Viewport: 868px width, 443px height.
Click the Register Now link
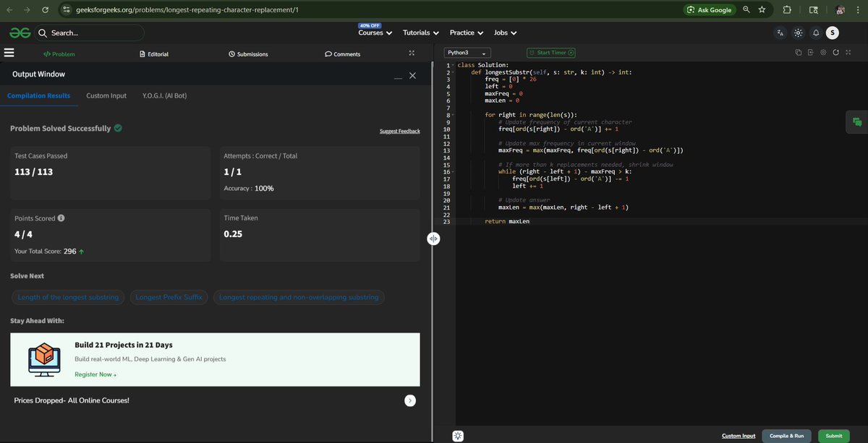pos(95,374)
